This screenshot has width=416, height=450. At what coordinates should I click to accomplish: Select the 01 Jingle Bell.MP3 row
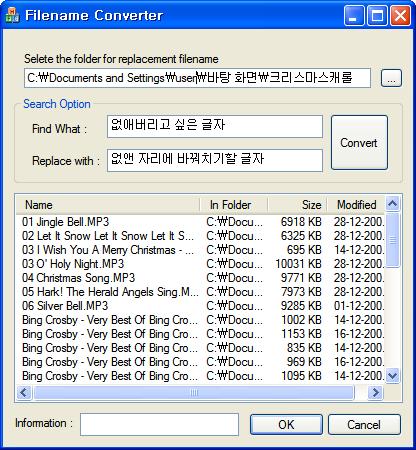point(200,222)
